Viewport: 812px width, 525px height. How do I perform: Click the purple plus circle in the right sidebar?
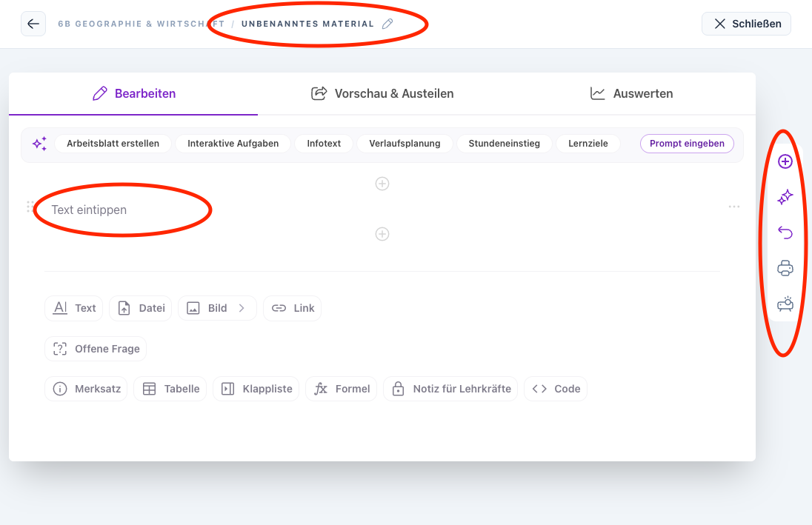coord(785,161)
